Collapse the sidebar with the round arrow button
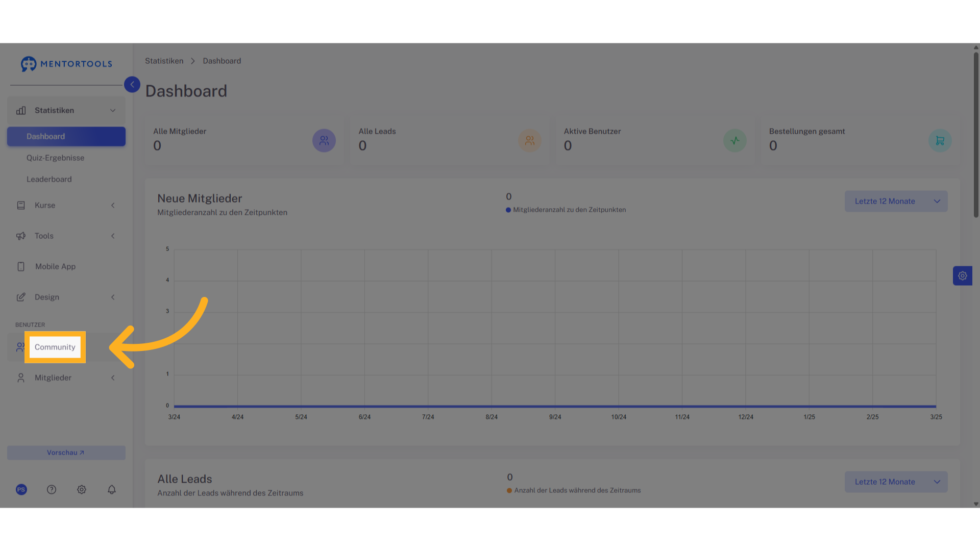Screen dimensions: 980x551 click(x=132, y=85)
